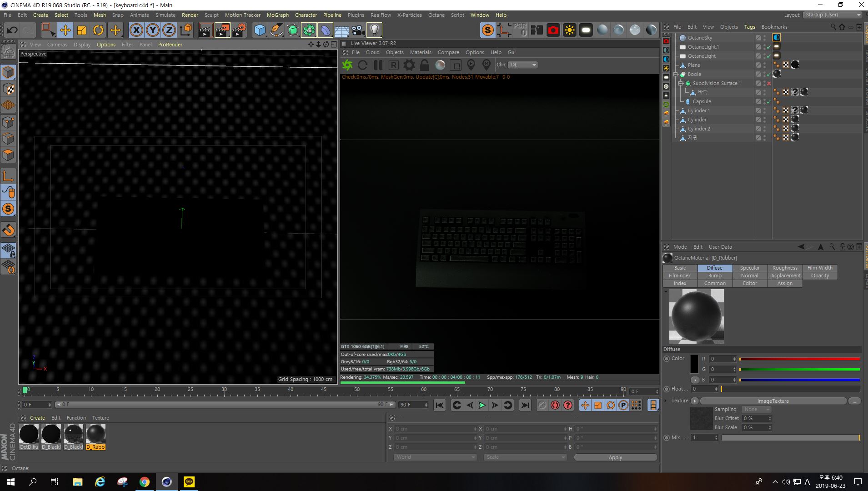Toggle the Diffuse Color radio button
This screenshot has height=491, width=868.
click(x=667, y=358)
